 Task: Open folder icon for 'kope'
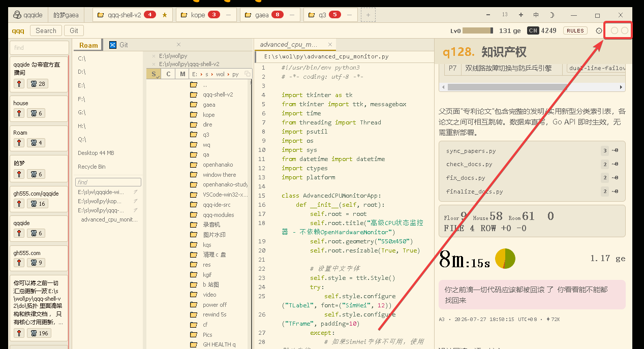click(193, 115)
